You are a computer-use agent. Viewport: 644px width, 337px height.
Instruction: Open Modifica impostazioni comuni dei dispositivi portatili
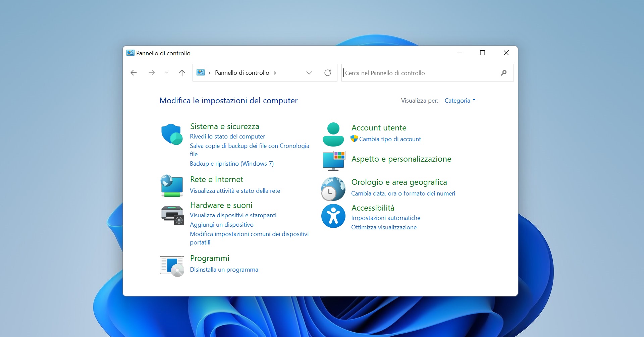coord(249,238)
